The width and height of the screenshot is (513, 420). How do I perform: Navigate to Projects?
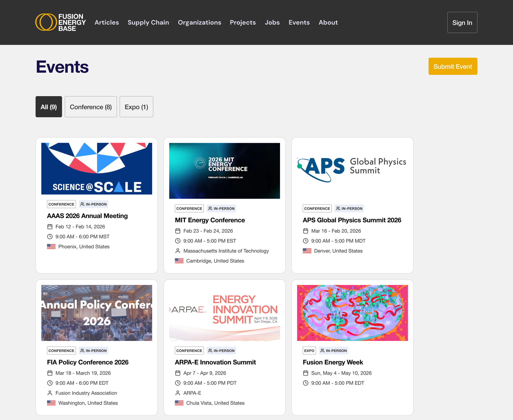[243, 22]
